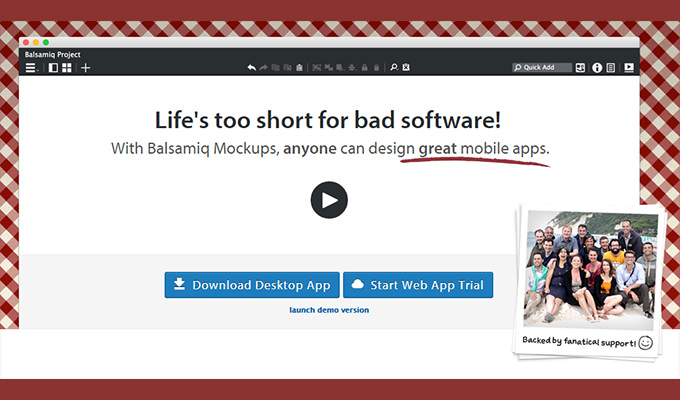680x400 pixels.
Task: Click the align icon before lock
Action: click(352, 68)
